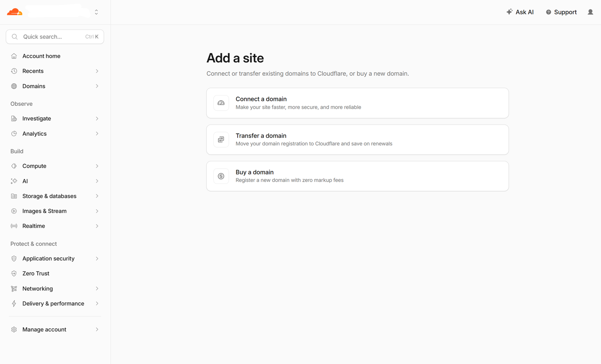Image resolution: width=601 pixels, height=364 pixels.
Task: Click the Images & Stream play icon
Action: coord(14,211)
